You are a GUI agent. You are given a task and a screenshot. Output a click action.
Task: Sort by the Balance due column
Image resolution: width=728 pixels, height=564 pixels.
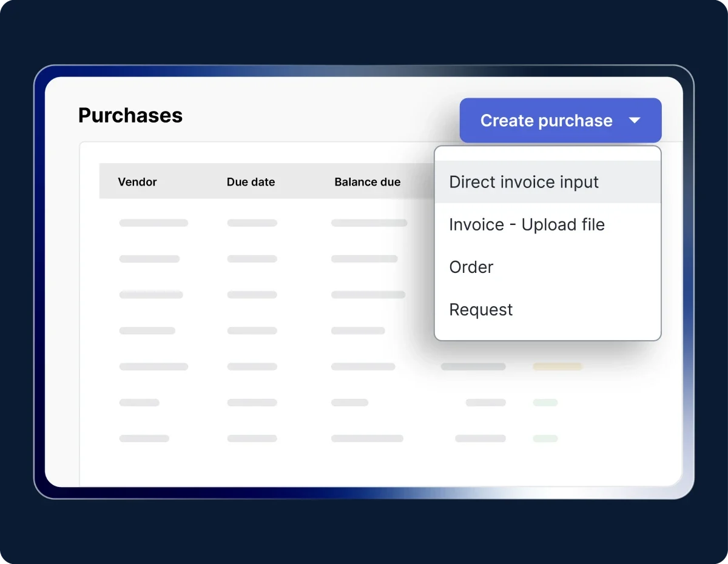[367, 182]
